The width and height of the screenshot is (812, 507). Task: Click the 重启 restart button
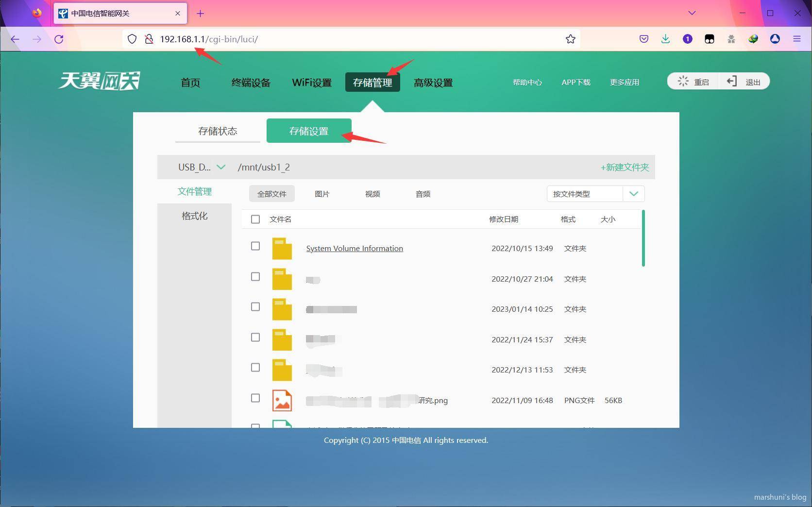694,82
